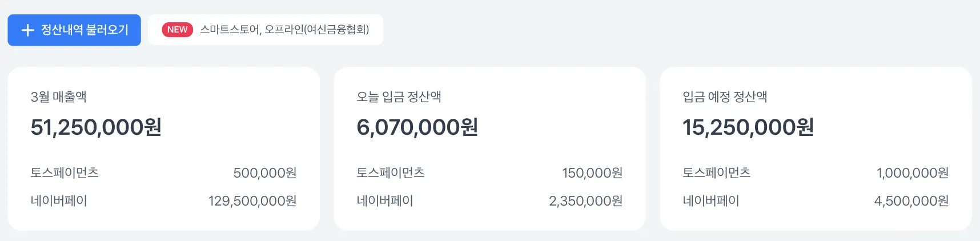Select the 오늘 입금 정산액 card title
The height and width of the screenshot is (241, 980).
[399, 97]
